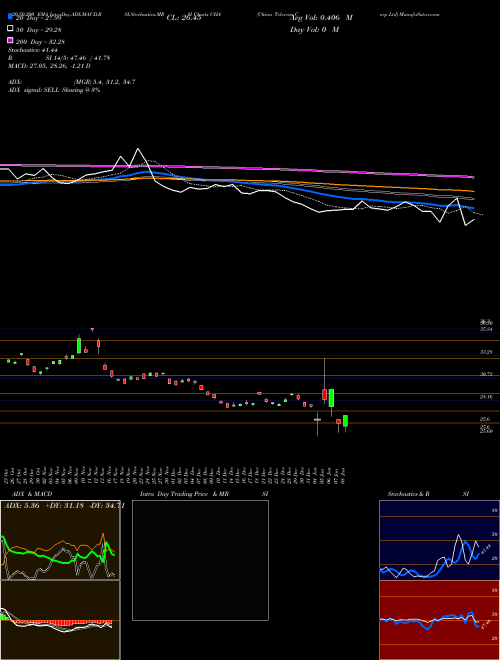The height and width of the screenshot is (660, 500).
Task: Click the ADX (MGR) 5.4, 31.2, 34.7 values
Action: (104, 82)
